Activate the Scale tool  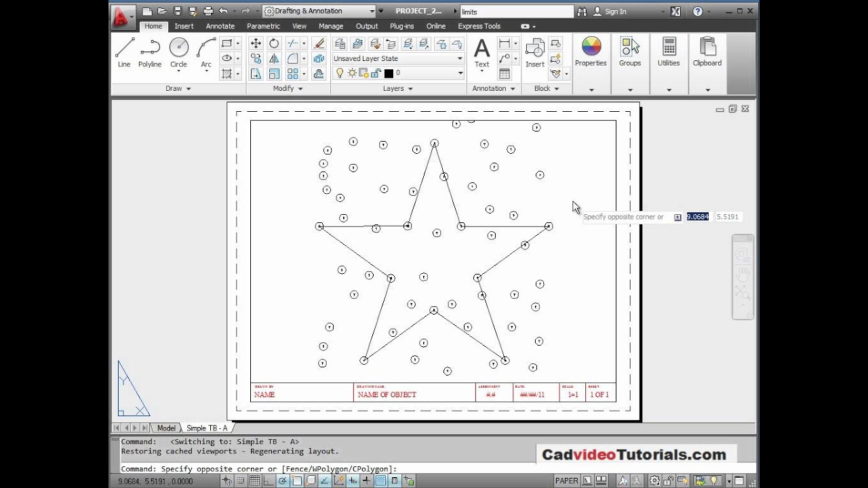[274, 74]
